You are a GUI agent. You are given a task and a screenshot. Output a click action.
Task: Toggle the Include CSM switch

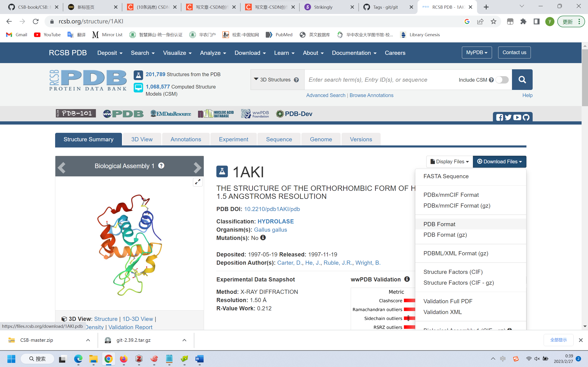[502, 80]
